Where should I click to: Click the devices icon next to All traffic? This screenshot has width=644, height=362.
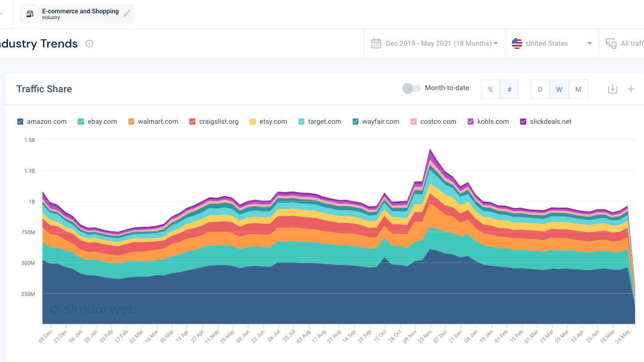click(x=611, y=43)
